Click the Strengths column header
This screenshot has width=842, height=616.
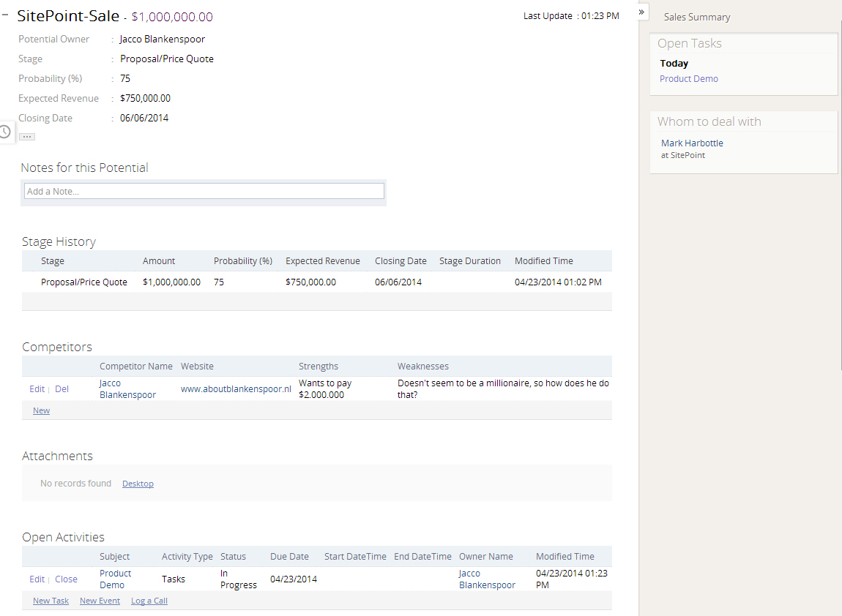click(318, 366)
